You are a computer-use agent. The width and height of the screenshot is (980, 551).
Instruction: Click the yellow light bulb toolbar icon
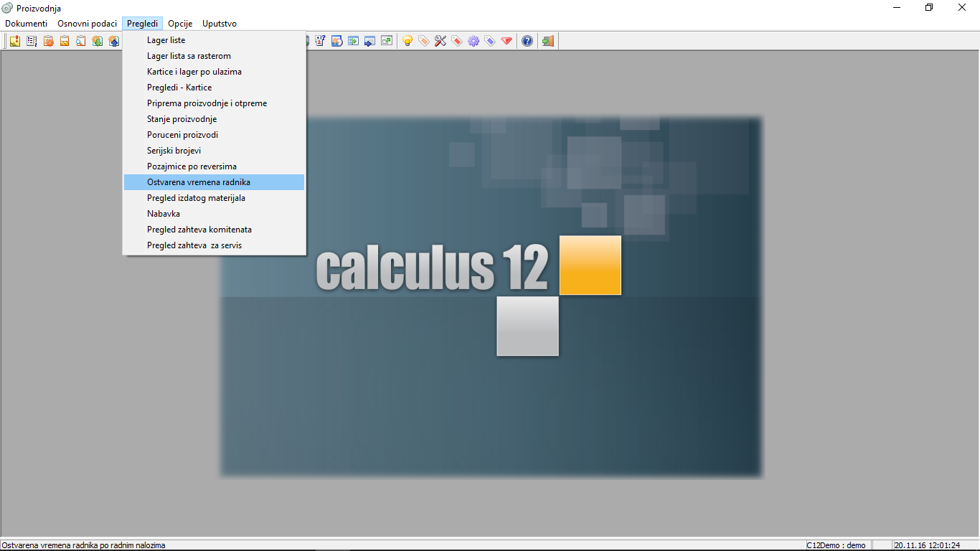click(407, 41)
